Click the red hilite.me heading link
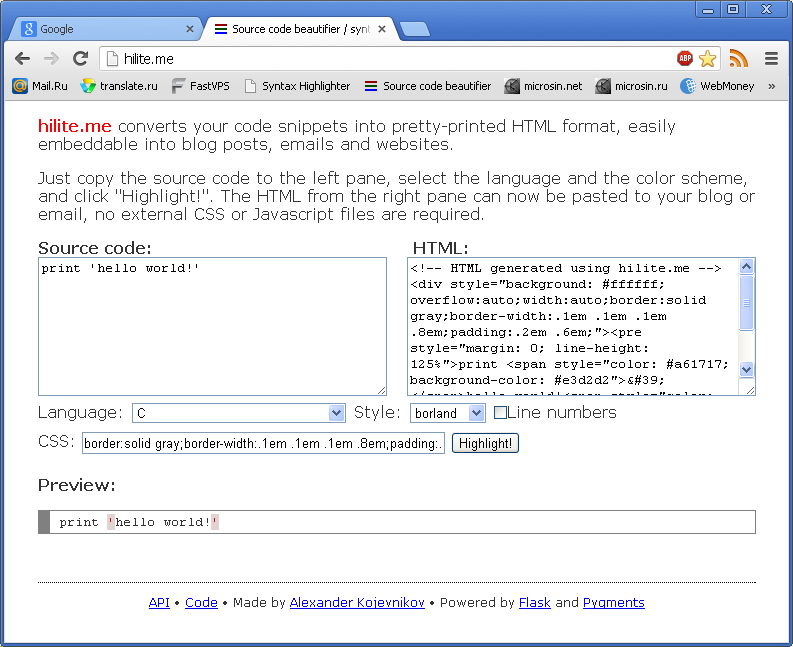 click(x=75, y=126)
